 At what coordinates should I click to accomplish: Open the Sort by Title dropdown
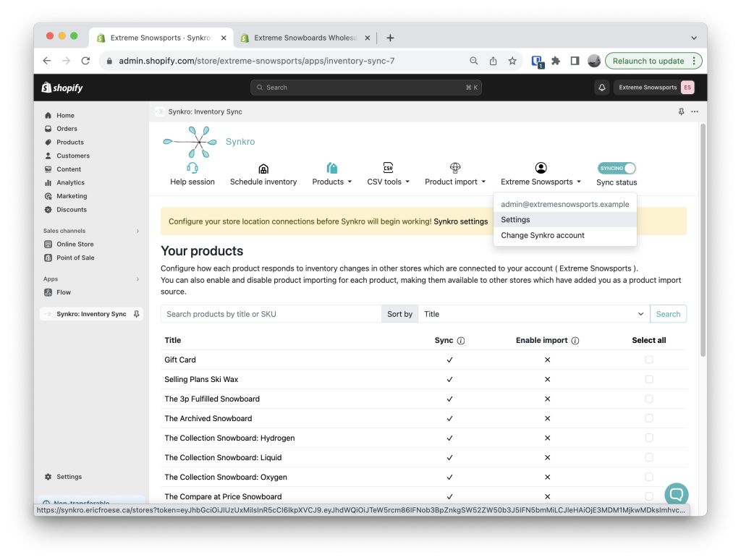(533, 314)
